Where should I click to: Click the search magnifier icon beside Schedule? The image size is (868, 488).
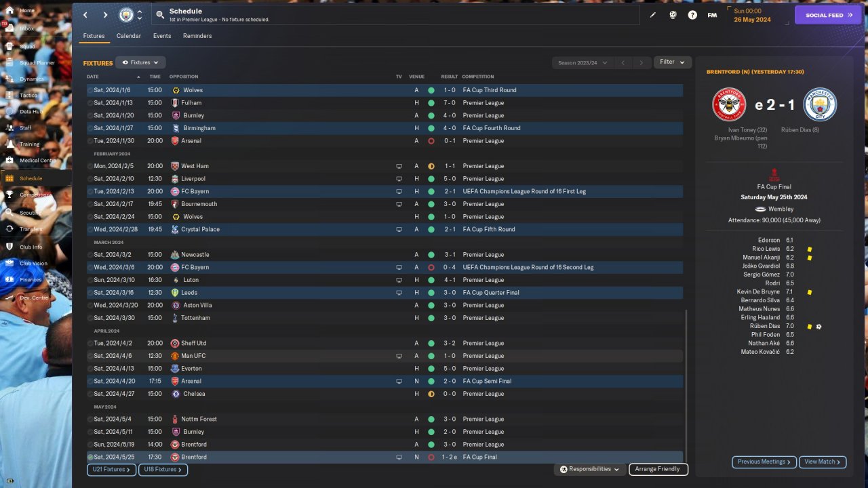pos(160,14)
